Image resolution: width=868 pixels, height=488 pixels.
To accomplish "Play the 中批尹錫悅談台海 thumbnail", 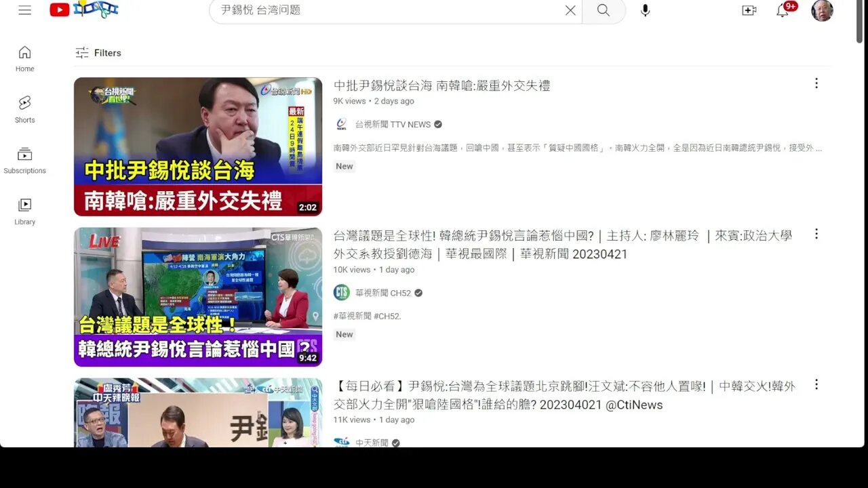I will [198, 146].
